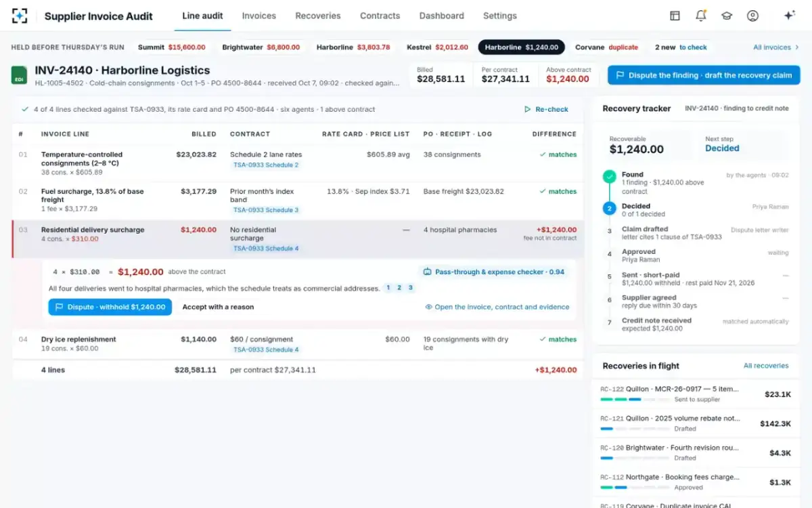Screen dimensions: 812x508
Task: Click the green EDI file icon
Action: pos(20,75)
